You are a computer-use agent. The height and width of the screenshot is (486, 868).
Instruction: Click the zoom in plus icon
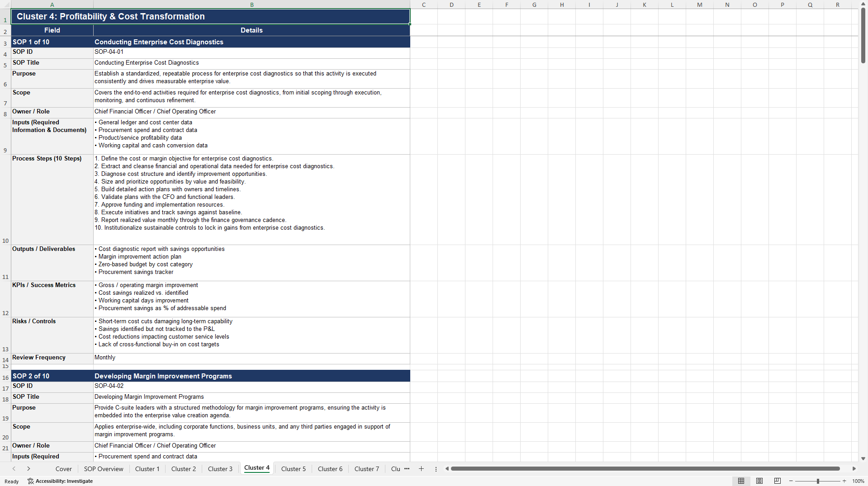[x=844, y=481]
